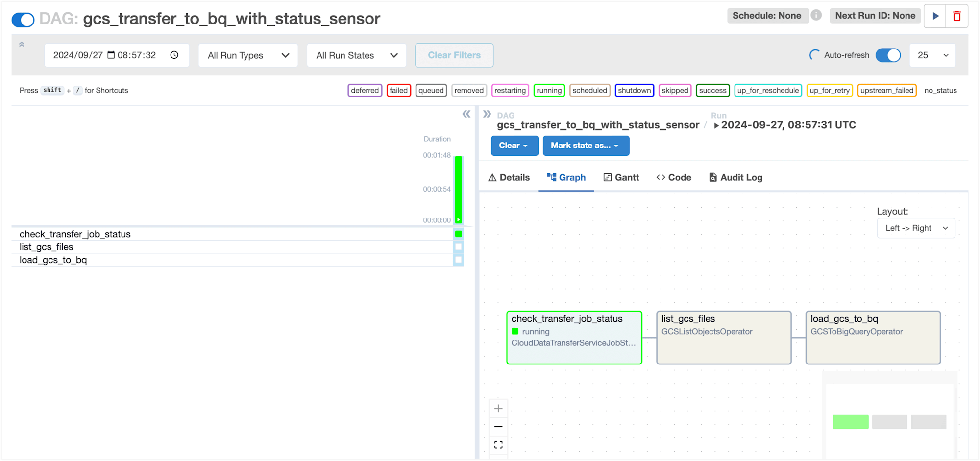Switch to the Graph tab
This screenshot has width=980, height=461.
click(x=566, y=177)
